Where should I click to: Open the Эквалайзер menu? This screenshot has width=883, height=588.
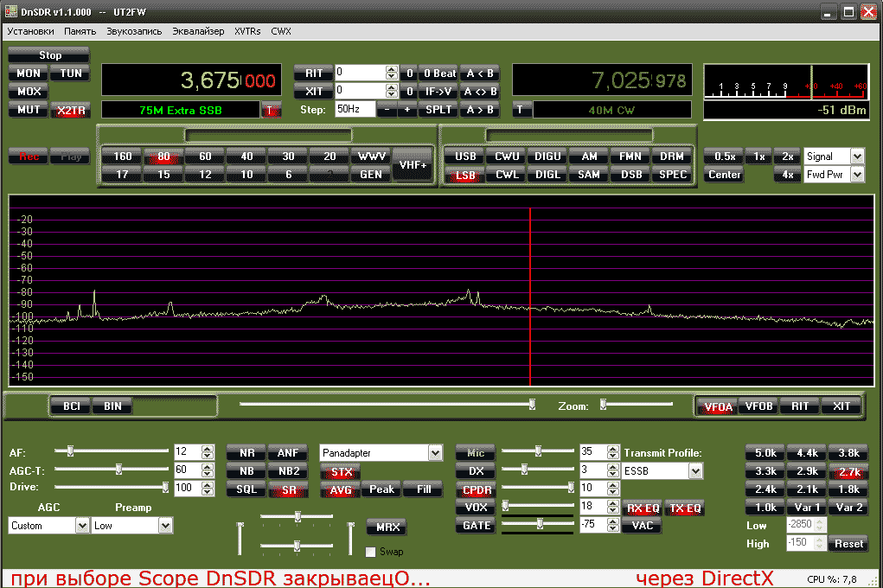pos(198,30)
